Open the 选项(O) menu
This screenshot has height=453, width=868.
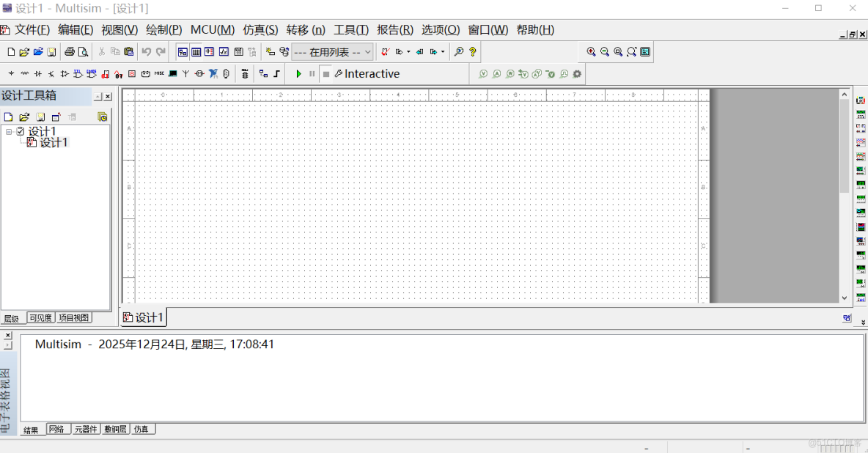tap(441, 30)
